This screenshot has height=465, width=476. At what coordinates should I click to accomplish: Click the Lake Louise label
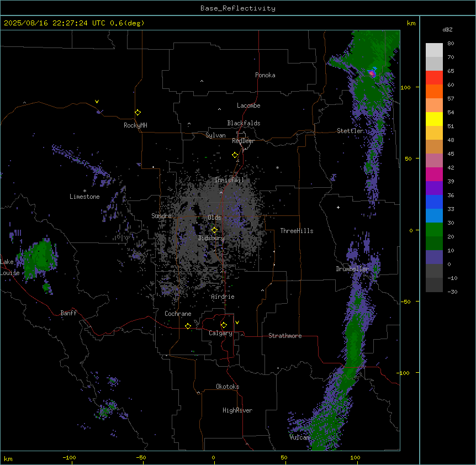point(10,267)
